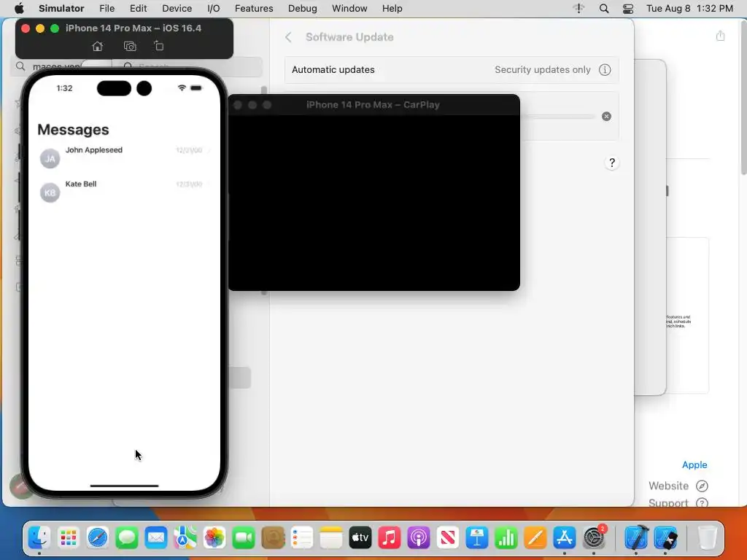This screenshot has width=747, height=560.
Task: Open Keynote in the Dock
Action: (477, 538)
